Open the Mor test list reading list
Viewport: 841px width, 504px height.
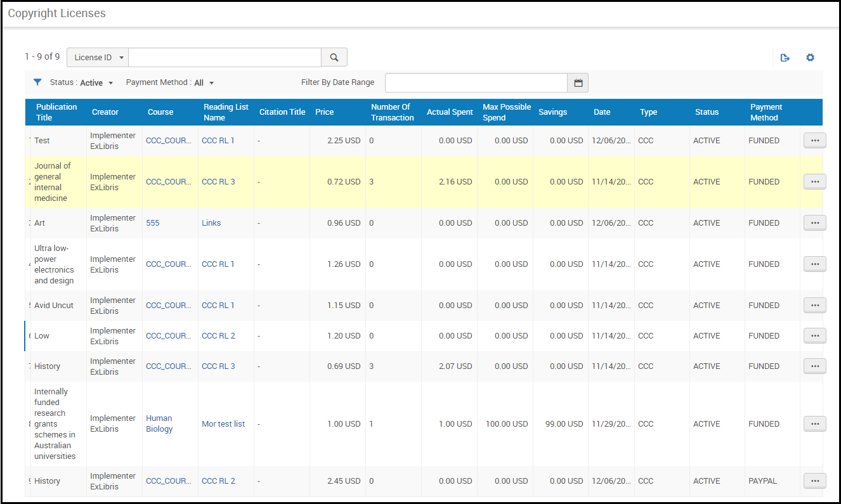(223, 424)
